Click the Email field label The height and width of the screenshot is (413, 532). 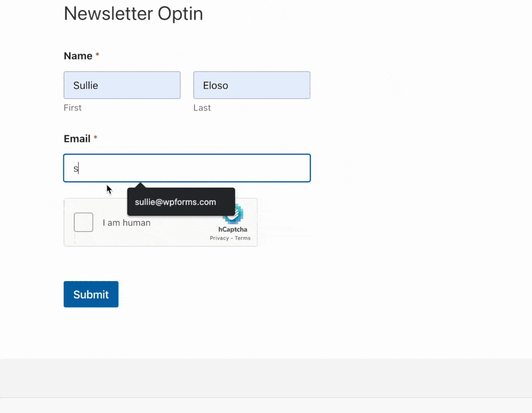[x=77, y=139]
